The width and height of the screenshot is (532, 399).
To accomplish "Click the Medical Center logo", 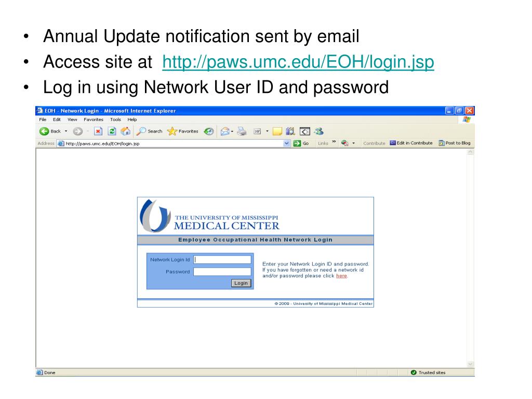I will (x=210, y=216).
